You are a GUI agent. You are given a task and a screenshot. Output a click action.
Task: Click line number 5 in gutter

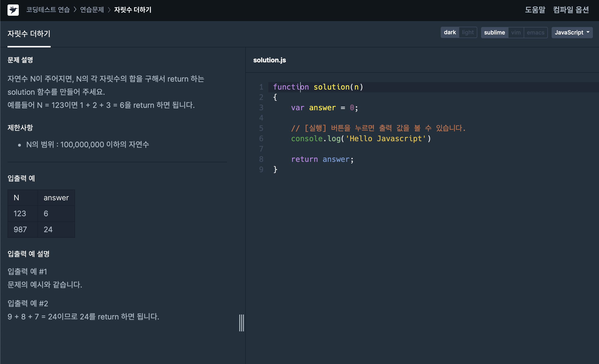click(x=261, y=128)
